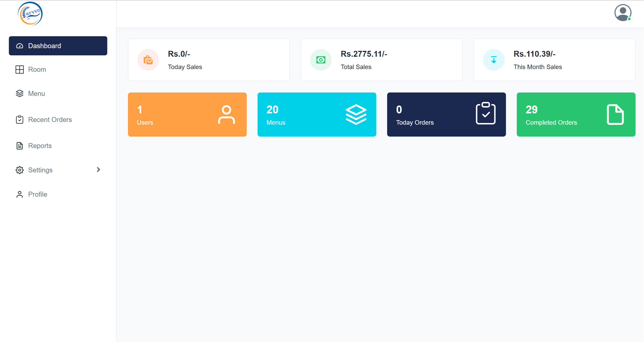The width and height of the screenshot is (644, 342).
Task: Click the download icon on This Month Sales card
Action: [x=493, y=60]
